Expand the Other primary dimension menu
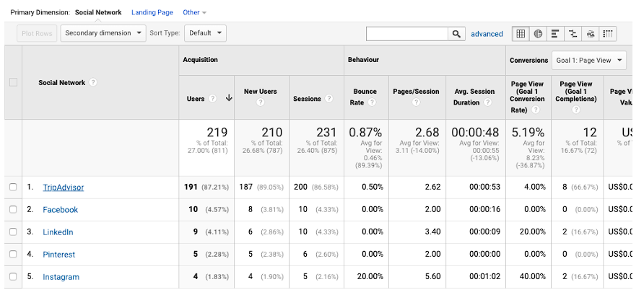Screen dimensions: 644x295 pyautogui.click(x=194, y=12)
